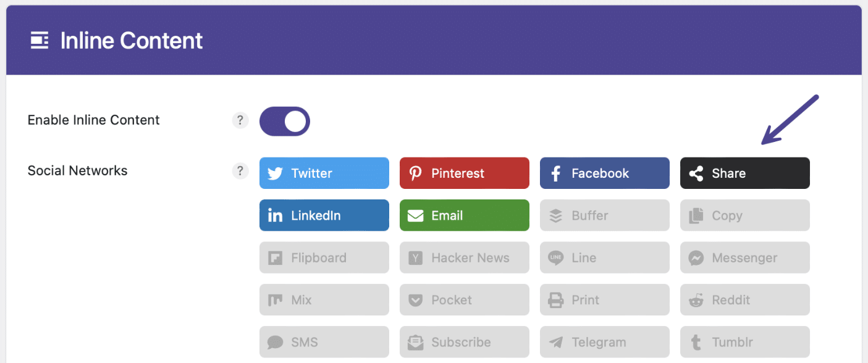
Task: Activate the Copy link option
Action: [744, 215]
